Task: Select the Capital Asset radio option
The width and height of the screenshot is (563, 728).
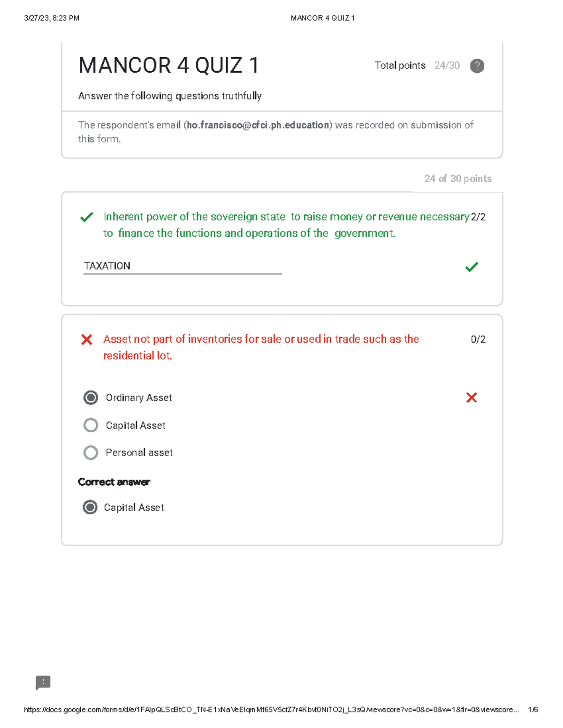Action: 91,425
